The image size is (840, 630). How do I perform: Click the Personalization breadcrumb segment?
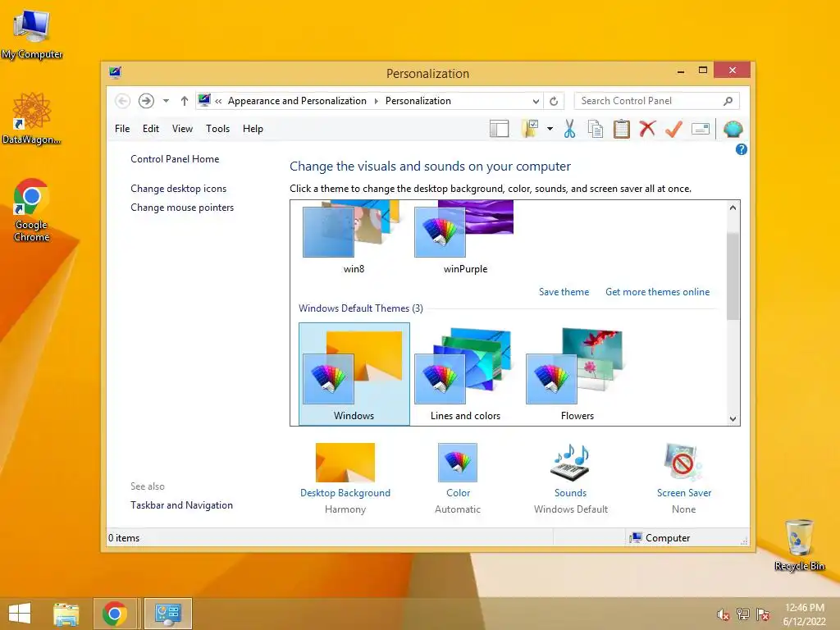(x=418, y=101)
